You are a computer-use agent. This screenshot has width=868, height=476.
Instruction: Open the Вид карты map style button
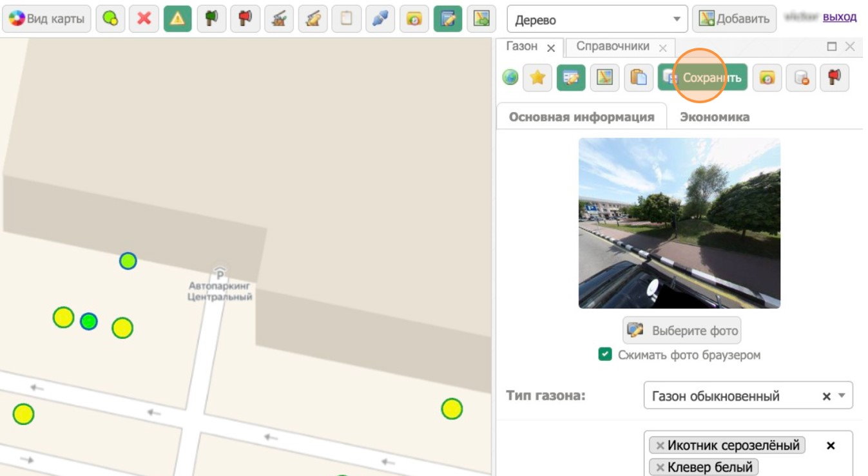click(x=47, y=19)
